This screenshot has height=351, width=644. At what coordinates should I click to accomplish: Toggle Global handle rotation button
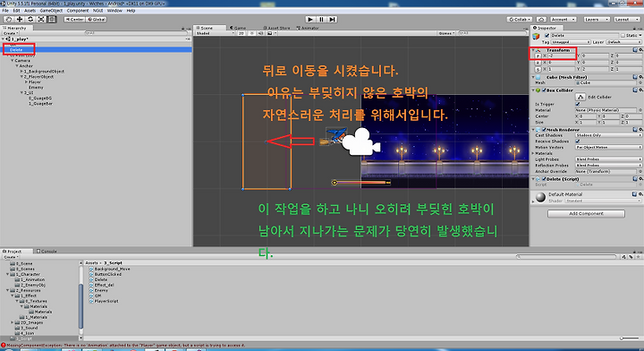pos(97,20)
